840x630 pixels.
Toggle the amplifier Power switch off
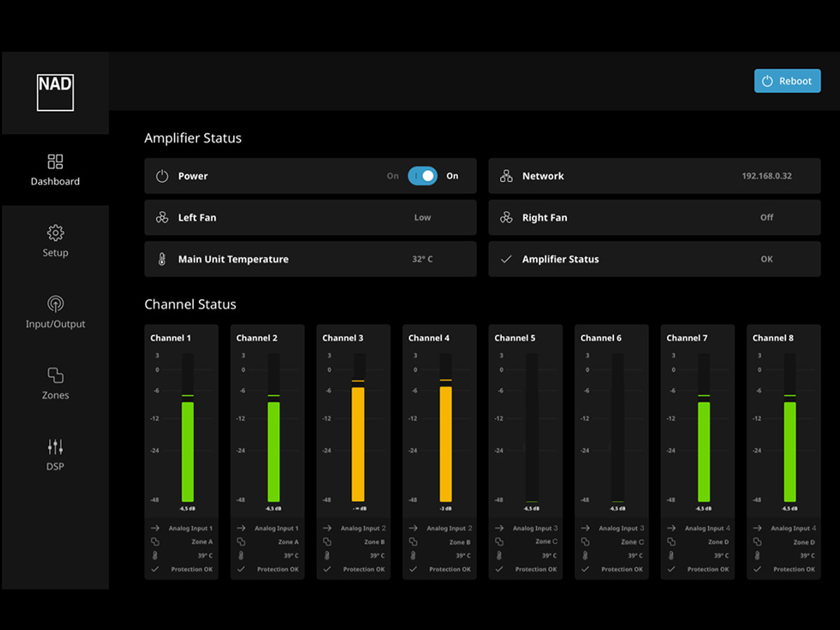pyautogui.click(x=422, y=176)
